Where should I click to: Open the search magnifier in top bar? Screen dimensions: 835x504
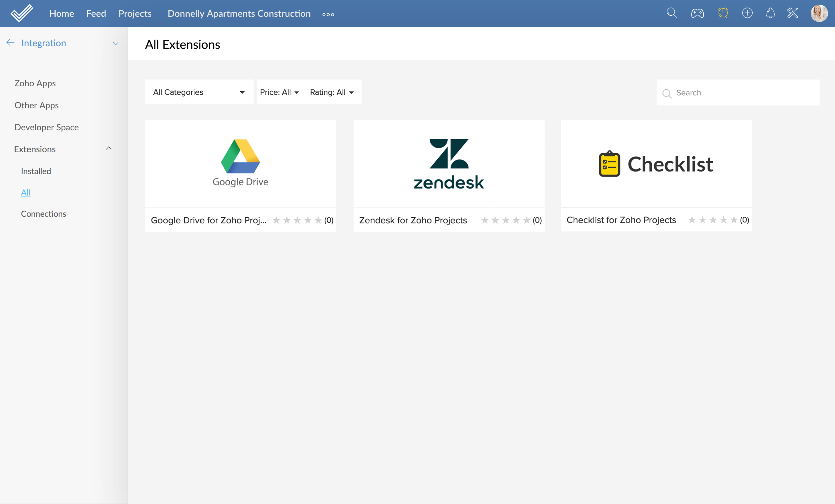point(672,13)
